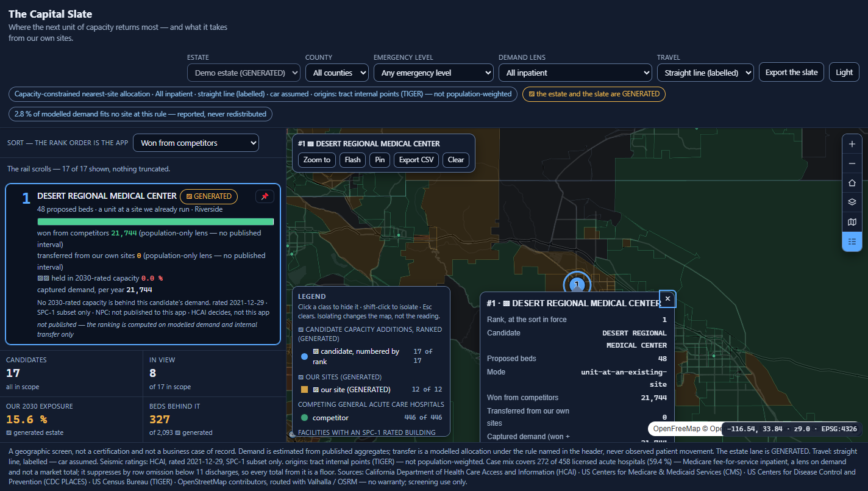Screen dimensions: 868x491
Task: Click the estate and slate GENERATED chip
Action: (594, 94)
